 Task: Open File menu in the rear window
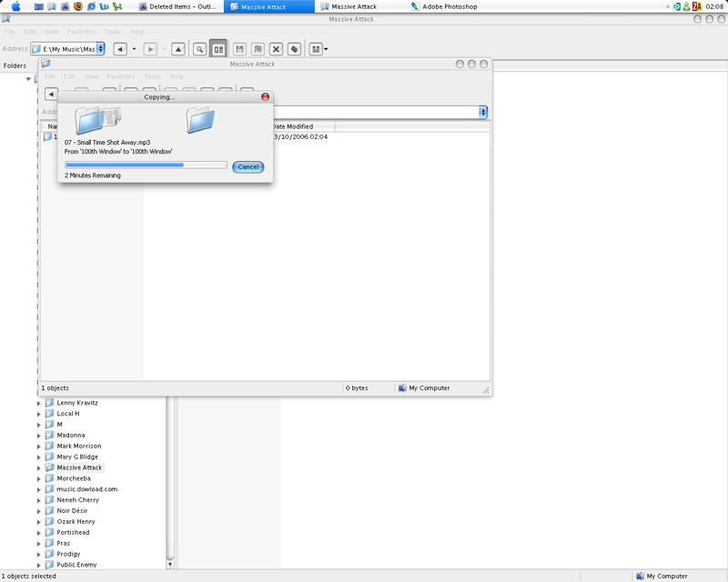tap(10, 32)
